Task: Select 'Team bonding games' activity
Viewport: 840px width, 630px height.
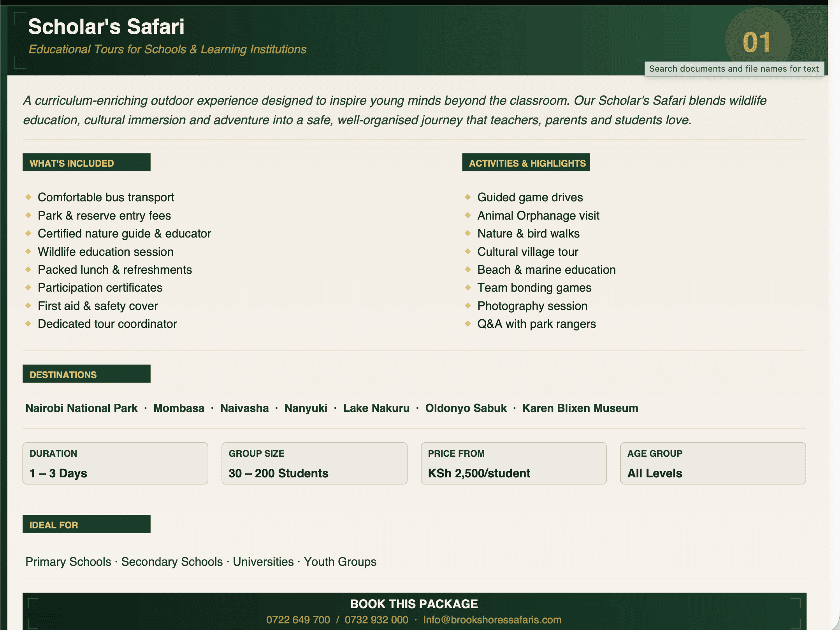Action: (534, 288)
